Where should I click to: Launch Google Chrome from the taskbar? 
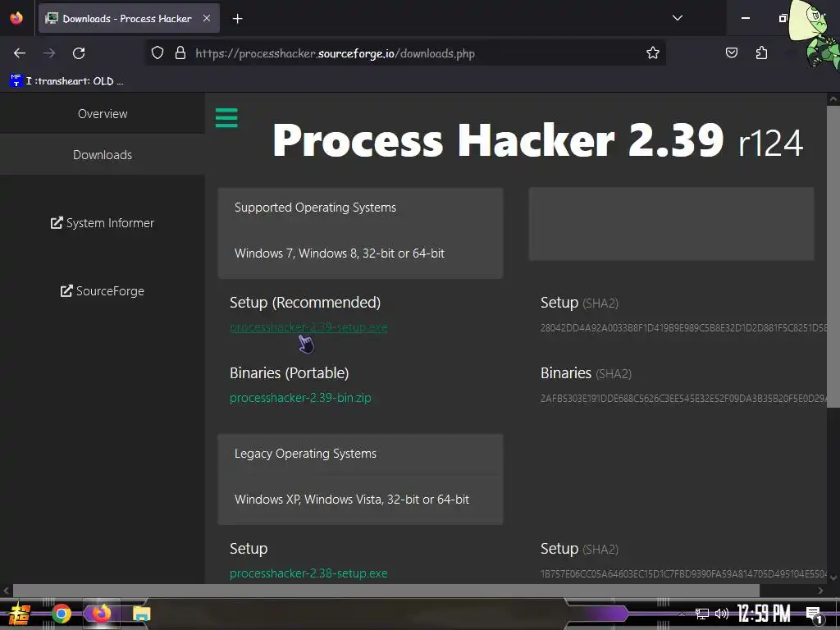pyautogui.click(x=61, y=614)
